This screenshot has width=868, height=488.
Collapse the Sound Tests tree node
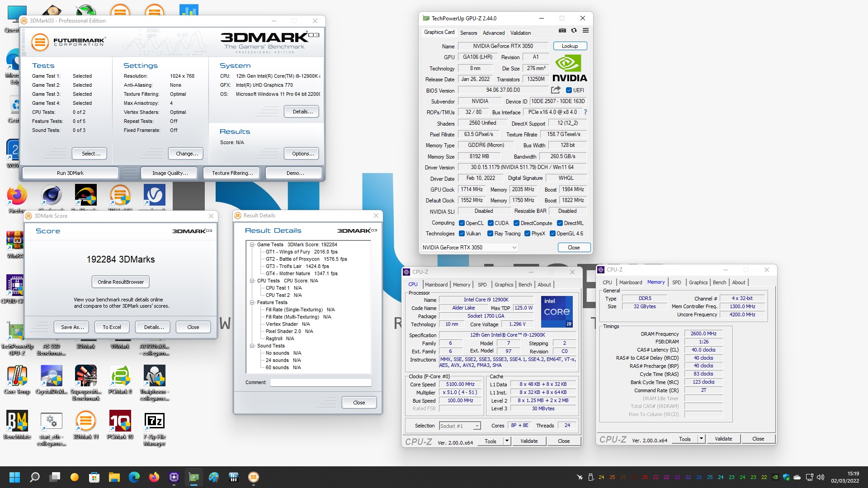pyautogui.click(x=252, y=346)
